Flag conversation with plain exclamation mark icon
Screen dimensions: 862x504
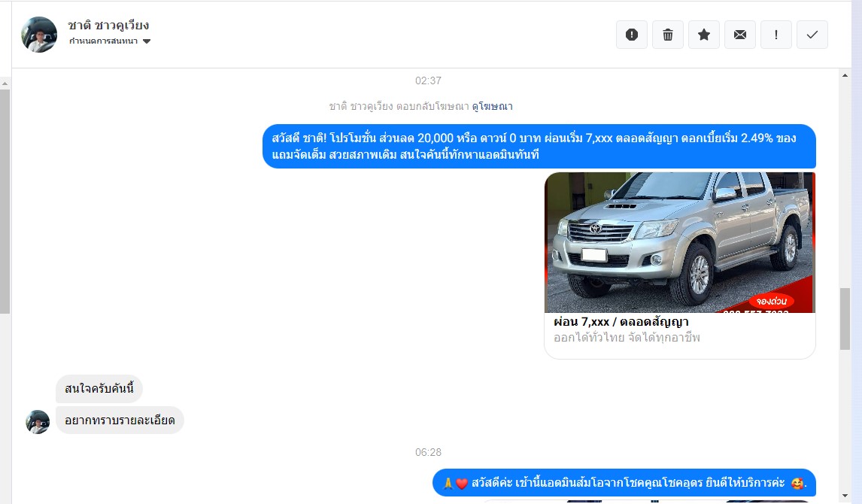pyautogui.click(x=775, y=35)
